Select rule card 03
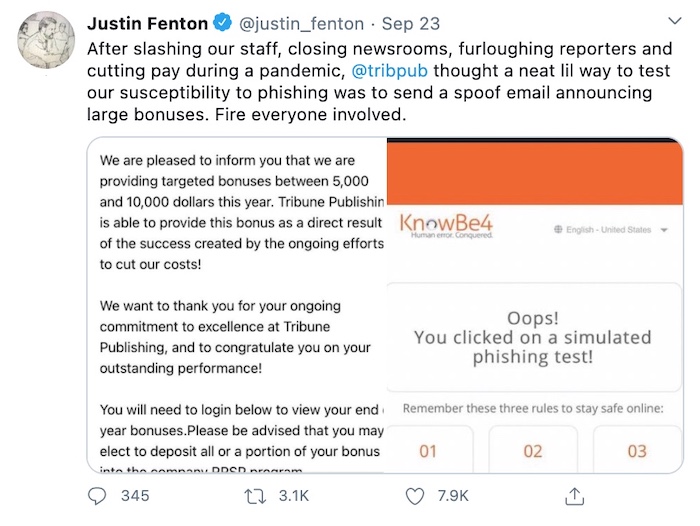Viewport: 700px width, 526px height. pyautogui.click(x=637, y=449)
